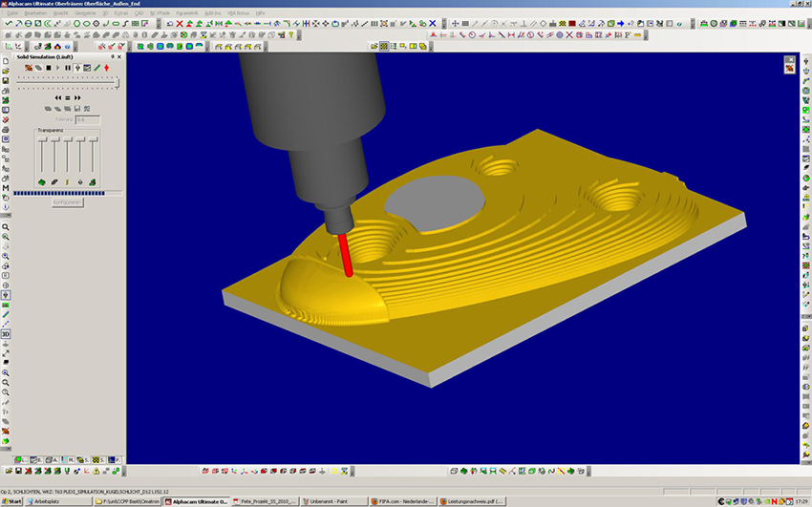Switch to Unbenannt - Paint in taskbar
812x507 pixels.
pyautogui.click(x=328, y=500)
